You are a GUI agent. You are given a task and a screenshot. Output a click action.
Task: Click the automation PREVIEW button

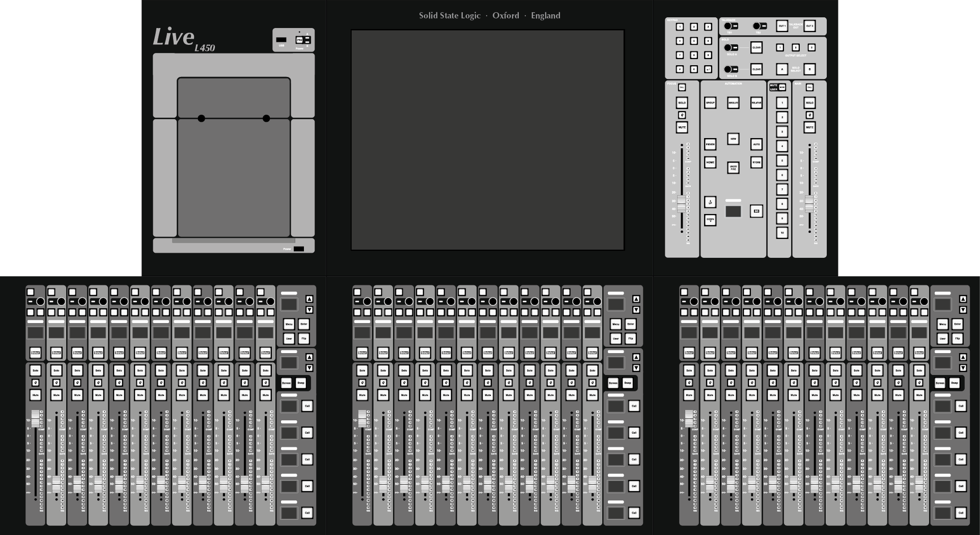click(710, 145)
